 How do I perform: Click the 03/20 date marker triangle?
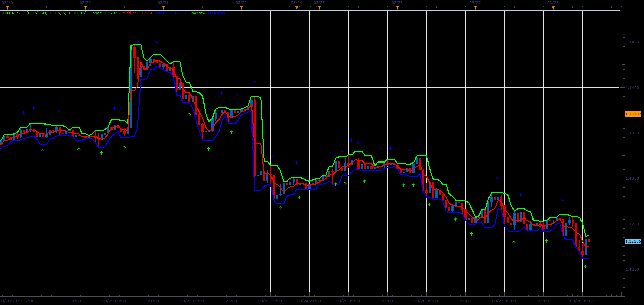[x=85, y=8]
